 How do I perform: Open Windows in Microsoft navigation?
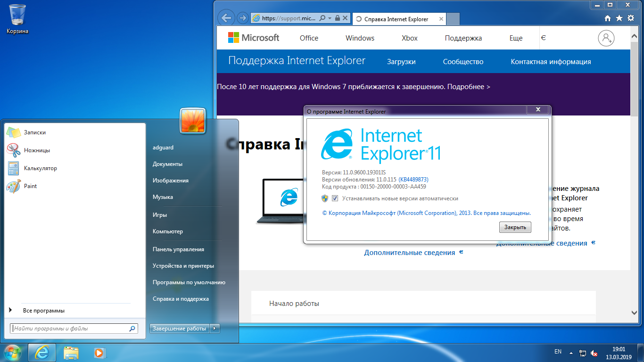[360, 38]
